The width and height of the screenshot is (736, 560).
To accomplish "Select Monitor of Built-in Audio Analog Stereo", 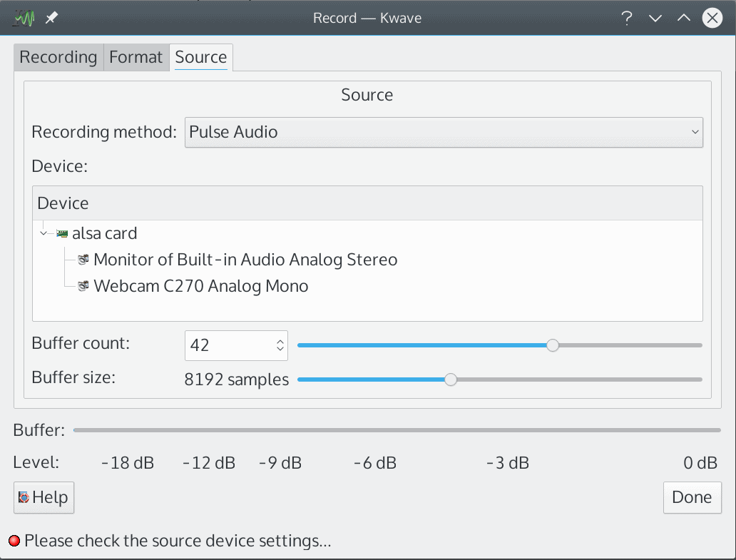I will [245, 260].
